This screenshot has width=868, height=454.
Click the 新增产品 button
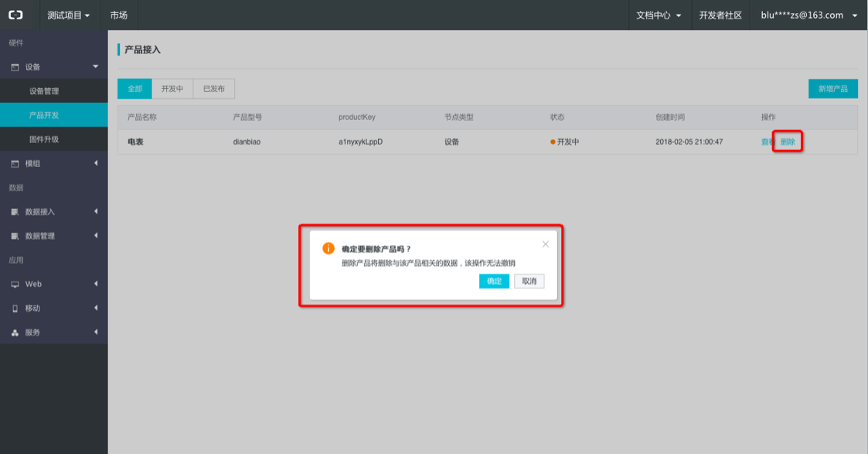(x=832, y=89)
